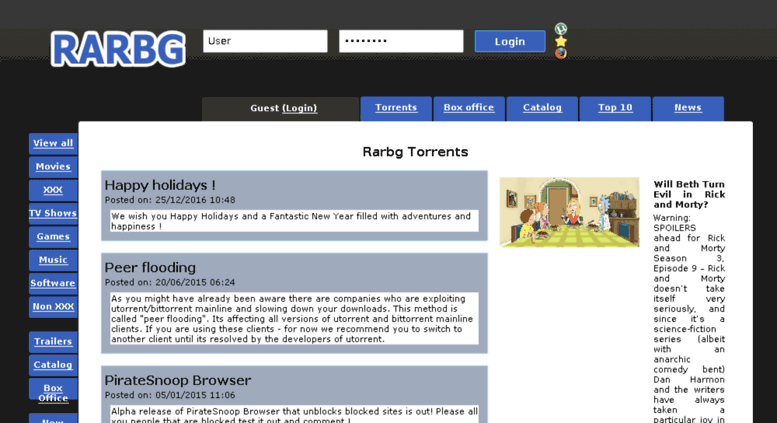
Task: Browse the TV Shows category
Action: pos(53,213)
